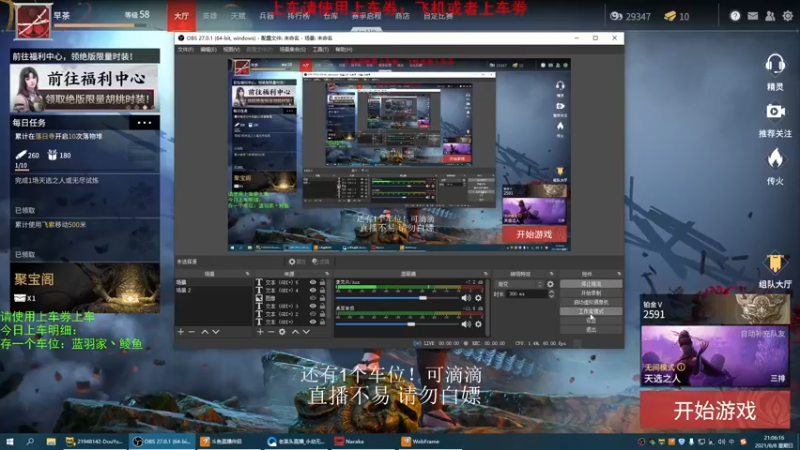Pop out scene transitions dock icon
The width and height of the screenshot is (800, 450).
point(551,274)
